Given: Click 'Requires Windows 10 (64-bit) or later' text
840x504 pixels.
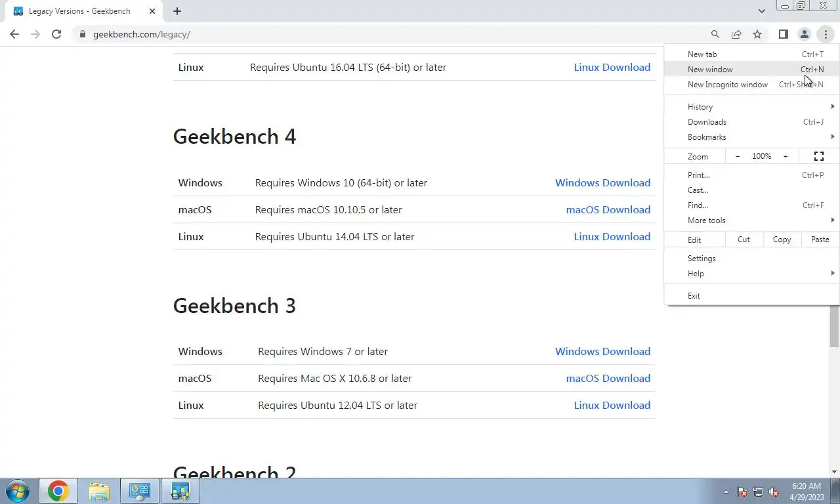Looking at the screenshot, I should (341, 182).
